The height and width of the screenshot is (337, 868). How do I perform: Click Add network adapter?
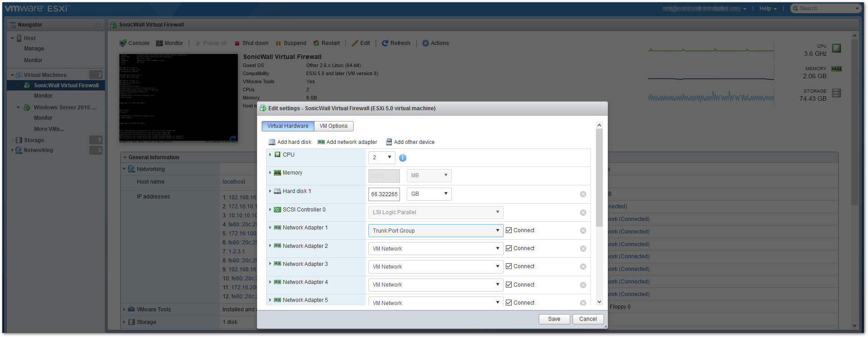point(347,142)
